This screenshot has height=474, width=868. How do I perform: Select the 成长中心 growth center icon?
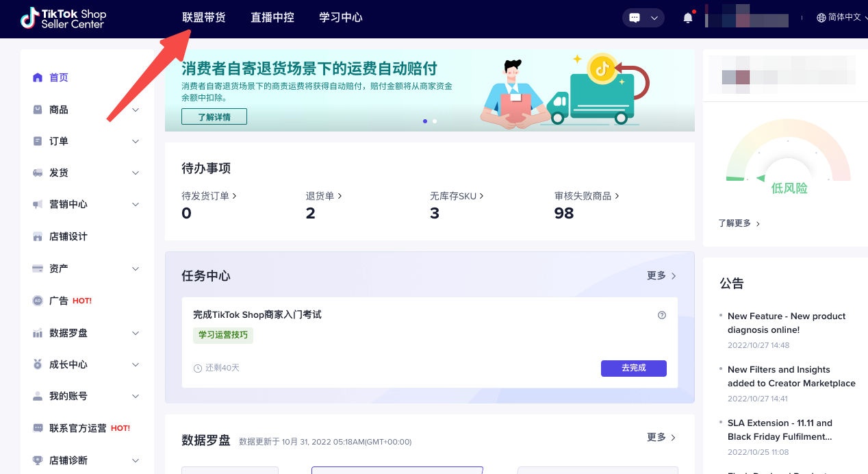38,364
